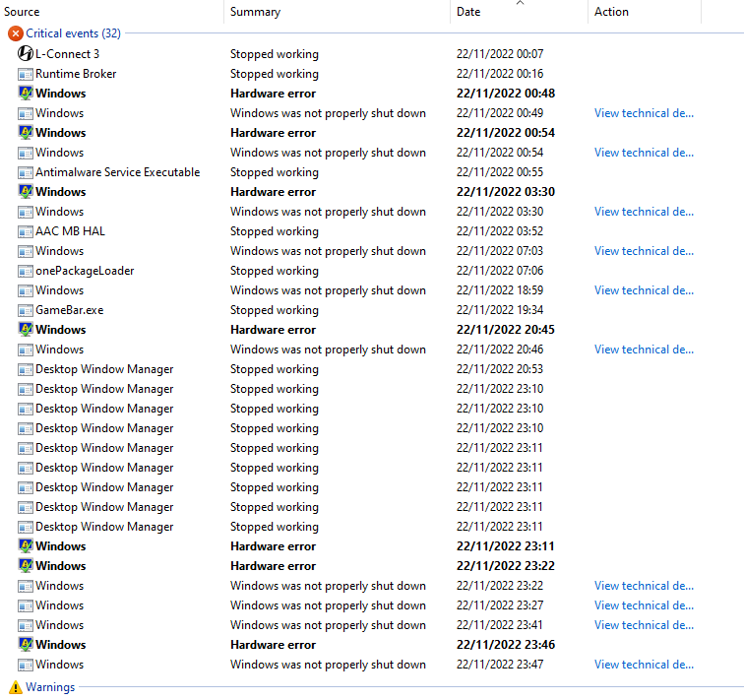Click the bold date 22/11/2022 00:48

[x=505, y=93]
